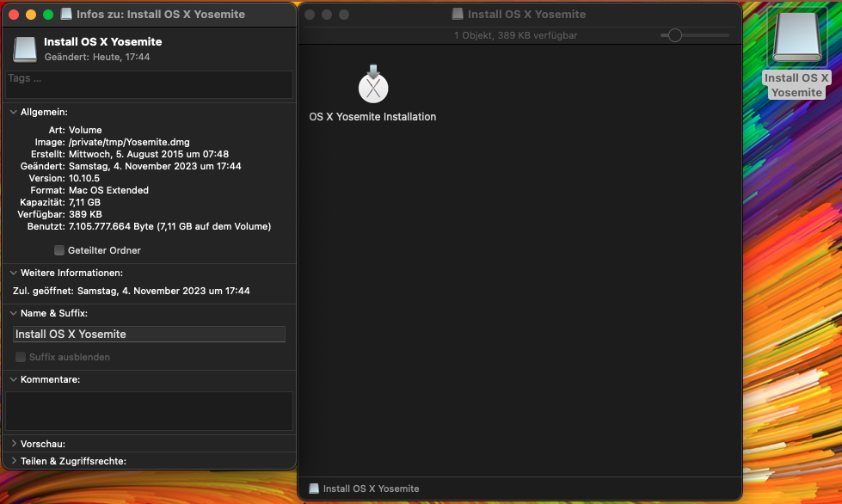
Task: Click the version value 10.10.5
Action: (84, 178)
